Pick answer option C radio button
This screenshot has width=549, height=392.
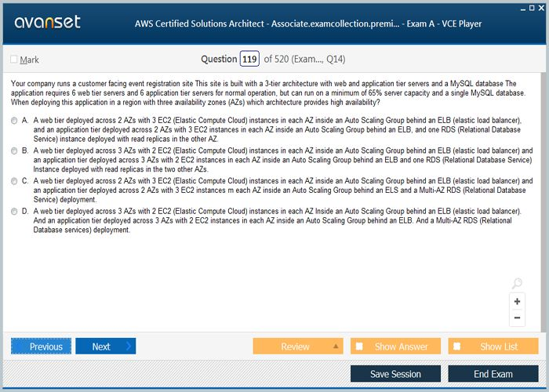click(14, 180)
